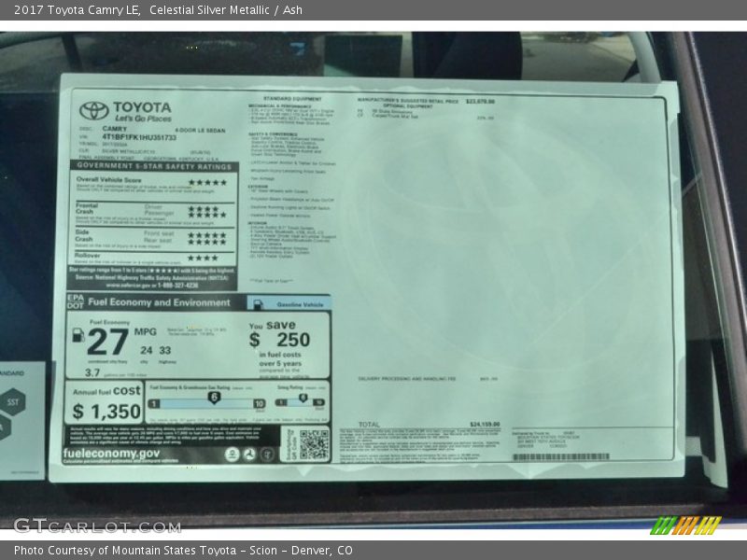Screen dimensions: 747x560
Task: Click the gas pump icon in Gasoline Vehicle label
Action: click(x=255, y=303)
